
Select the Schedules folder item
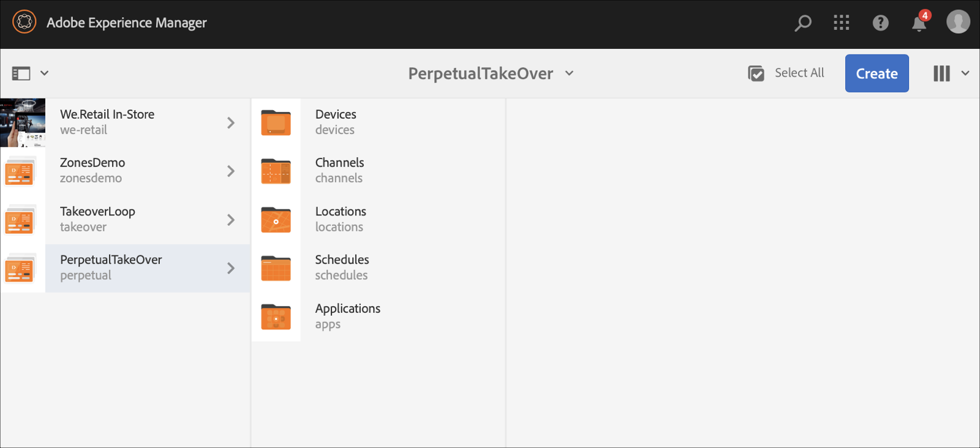[x=342, y=267]
